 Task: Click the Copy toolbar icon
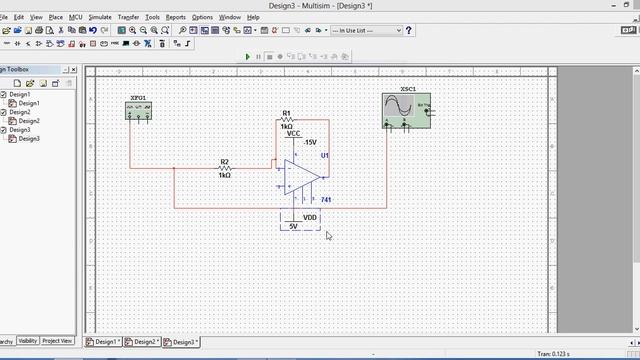click(71, 31)
